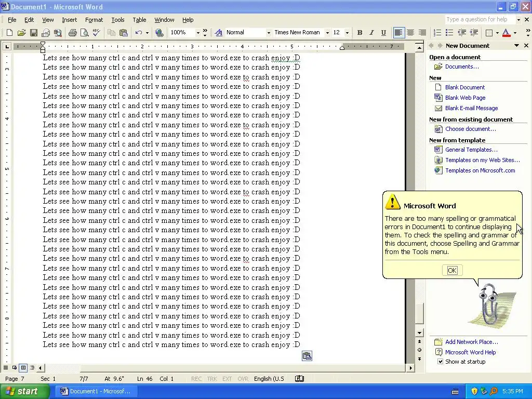This screenshot has height=399, width=532.
Task: Open Print Preview from the toolbar
Action: coord(84,33)
